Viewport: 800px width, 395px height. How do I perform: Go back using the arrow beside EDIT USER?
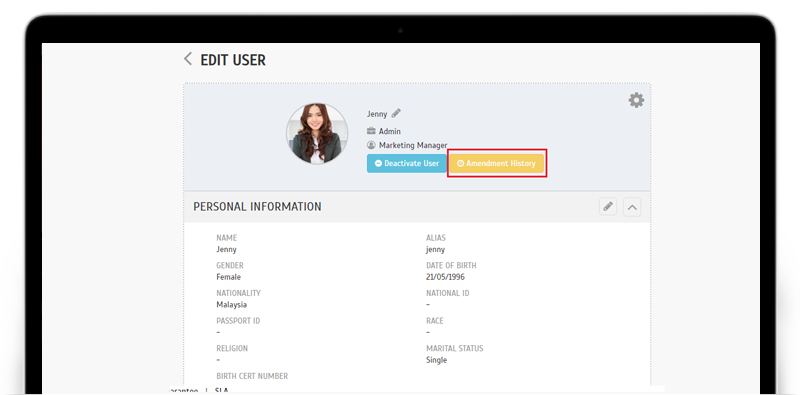(x=188, y=59)
